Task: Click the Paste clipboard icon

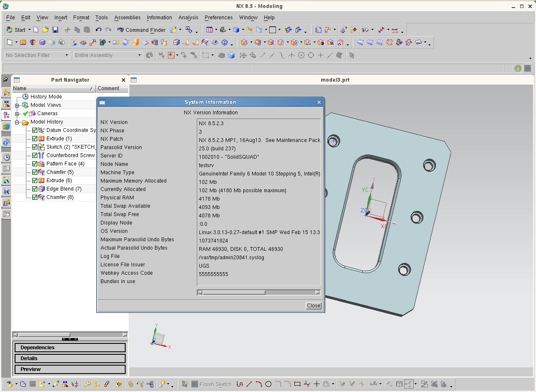Action: (87, 30)
